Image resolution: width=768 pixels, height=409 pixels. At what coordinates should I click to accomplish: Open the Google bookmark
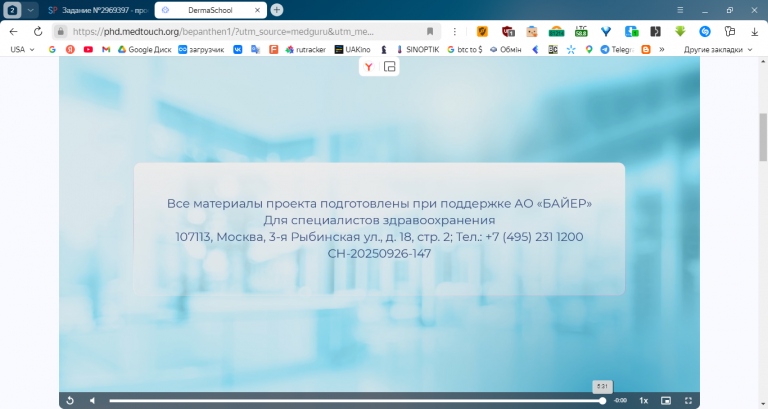coord(52,49)
